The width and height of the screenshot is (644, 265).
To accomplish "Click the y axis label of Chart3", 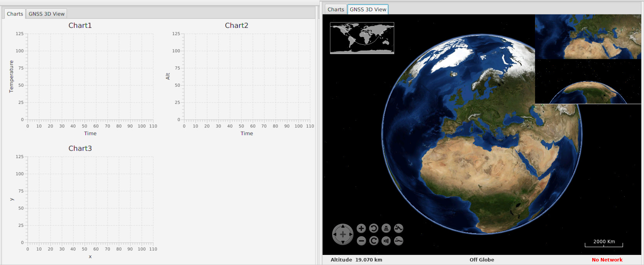I will [12, 199].
